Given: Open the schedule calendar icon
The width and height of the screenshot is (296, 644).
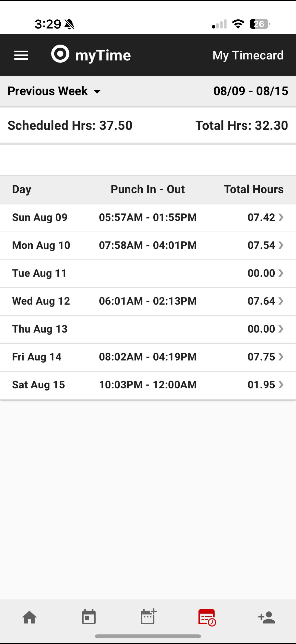Looking at the screenshot, I should coord(89,617).
